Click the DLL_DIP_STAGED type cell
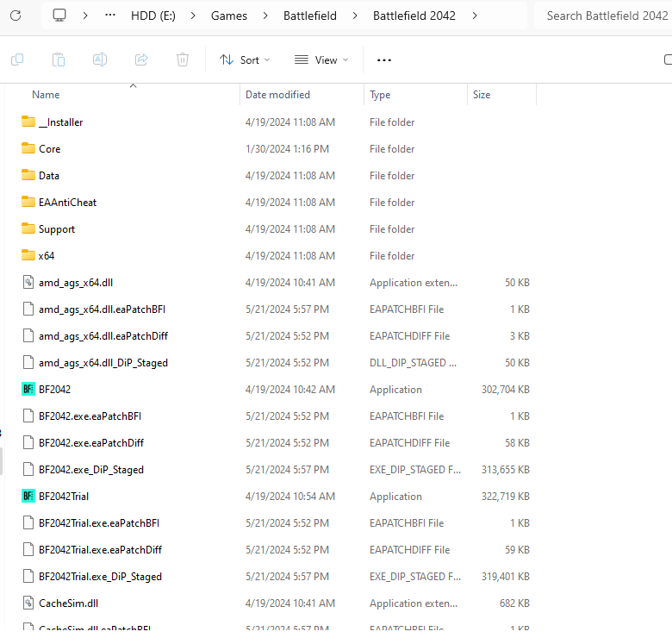 pyautogui.click(x=414, y=363)
